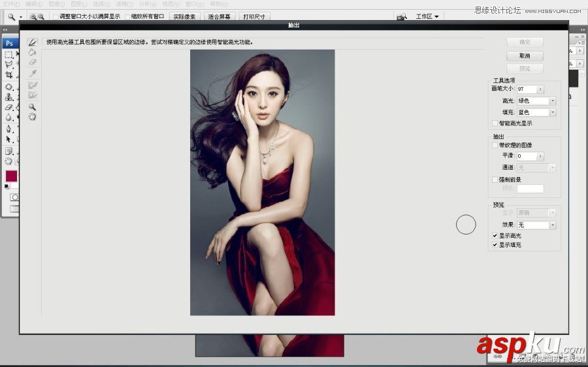Click the Bridge icon left of 工作区

click(402, 17)
